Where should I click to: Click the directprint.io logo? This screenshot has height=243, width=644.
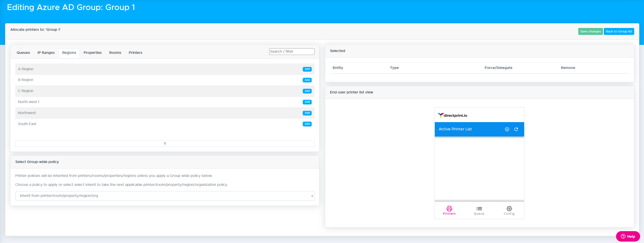[452, 115]
